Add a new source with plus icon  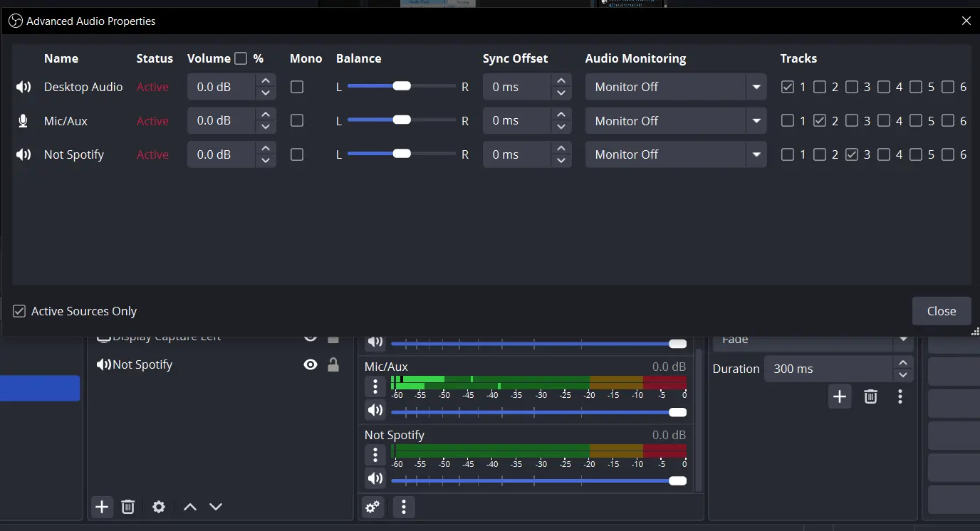pos(103,507)
